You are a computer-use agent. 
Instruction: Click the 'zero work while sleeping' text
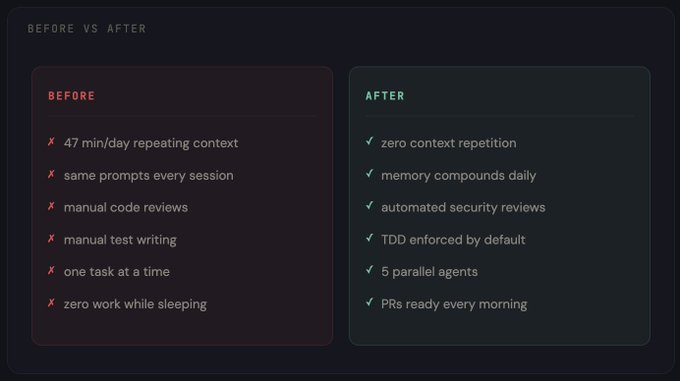click(135, 304)
